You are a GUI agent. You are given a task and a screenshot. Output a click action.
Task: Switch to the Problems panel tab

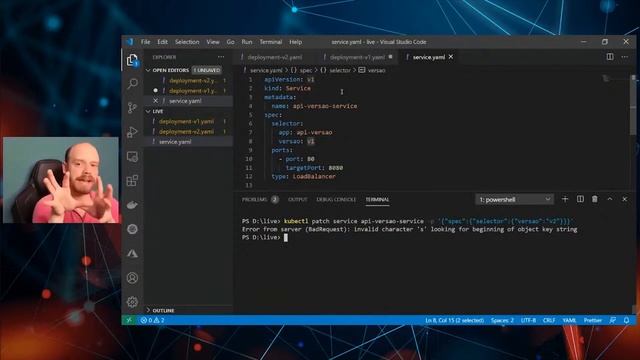pyautogui.click(x=260, y=199)
